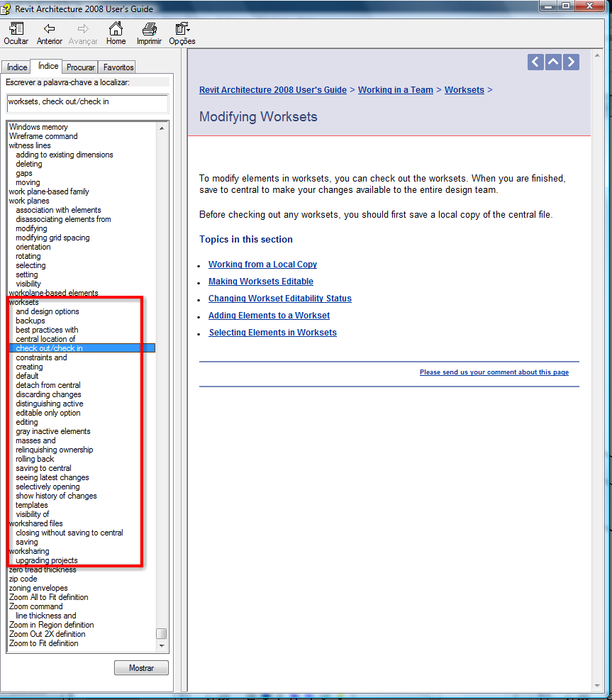This screenshot has height=700, width=612.
Task: Click the Ocultar hide-pane toolbar icon
Action: pyautogui.click(x=16, y=30)
